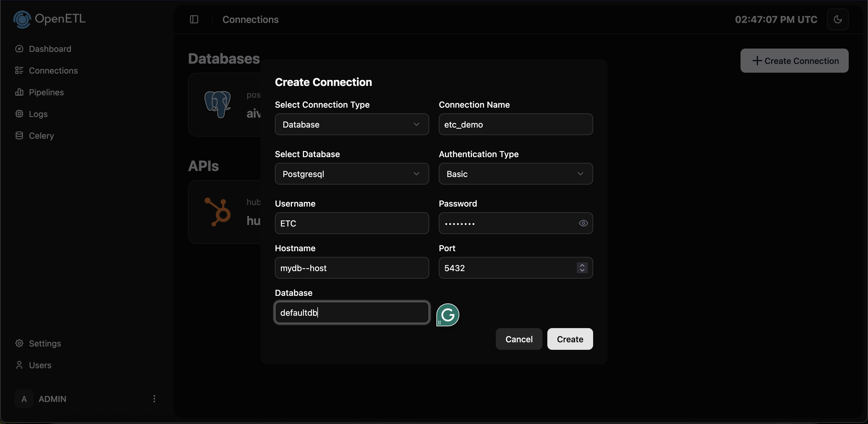The image size is (868, 424).
Task: Cancel the Create Connection dialog
Action: (x=519, y=339)
